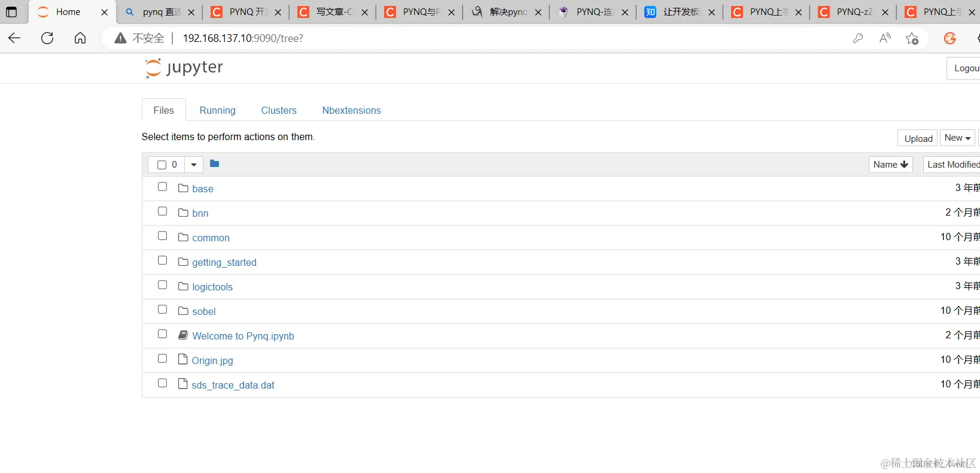Open the base folder link
980x473 pixels.
point(203,189)
